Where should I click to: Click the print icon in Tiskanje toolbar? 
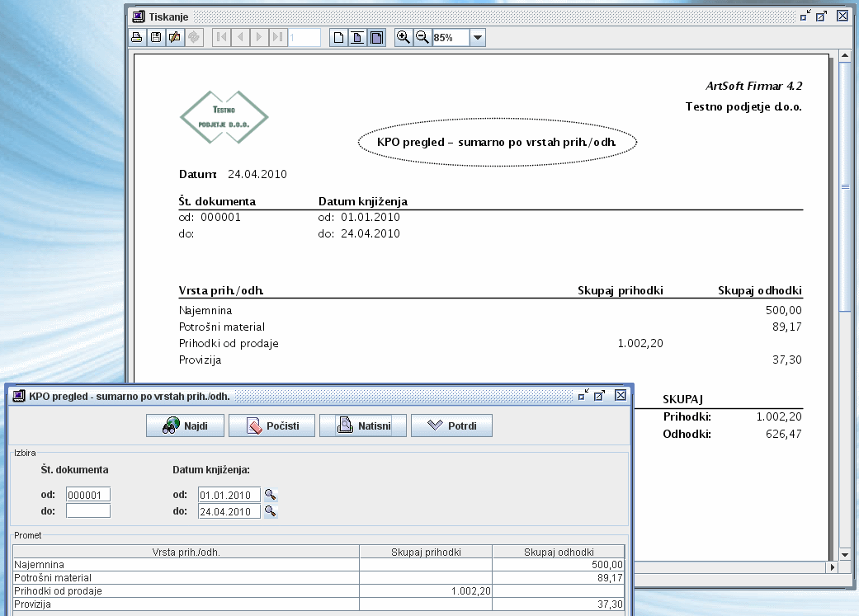coord(138,37)
